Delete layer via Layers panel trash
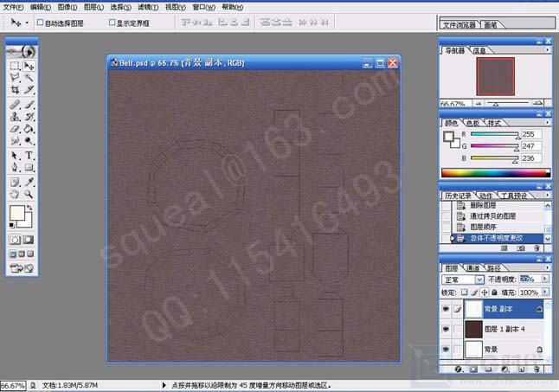Image resolution: width=559 pixels, height=392 pixels. click(537, 370)
